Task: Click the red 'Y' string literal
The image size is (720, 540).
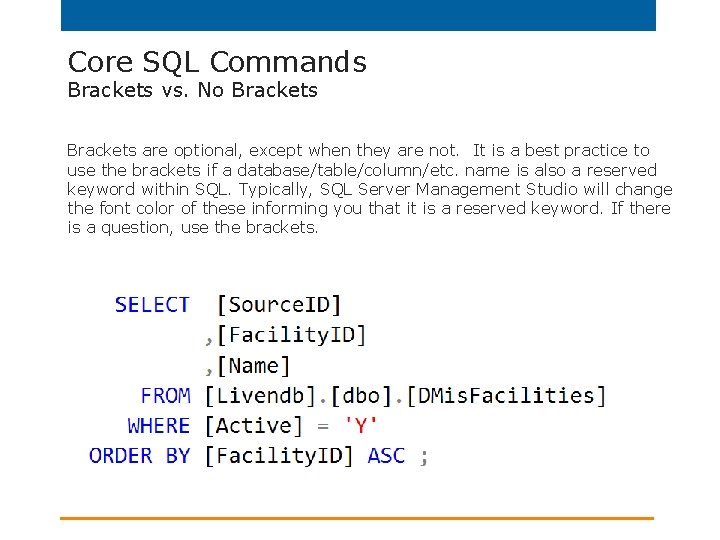Action: point(361,426)
